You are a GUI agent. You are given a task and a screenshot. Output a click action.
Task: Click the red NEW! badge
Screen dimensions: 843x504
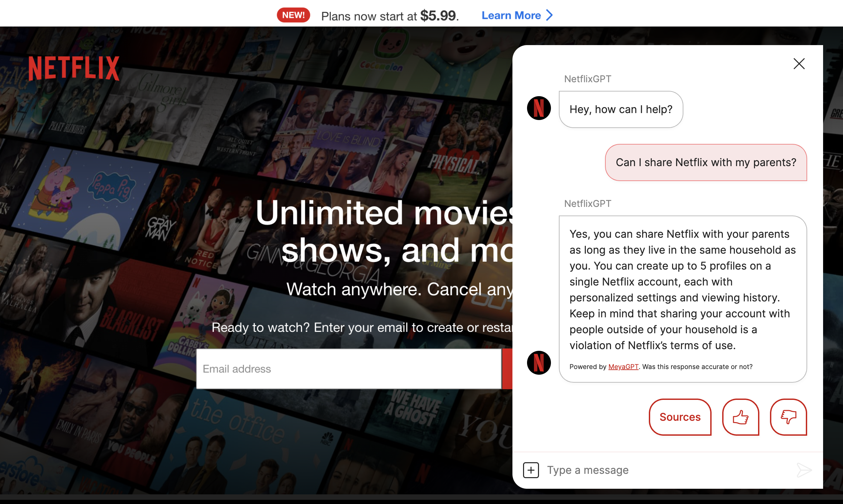click(293, 15)
